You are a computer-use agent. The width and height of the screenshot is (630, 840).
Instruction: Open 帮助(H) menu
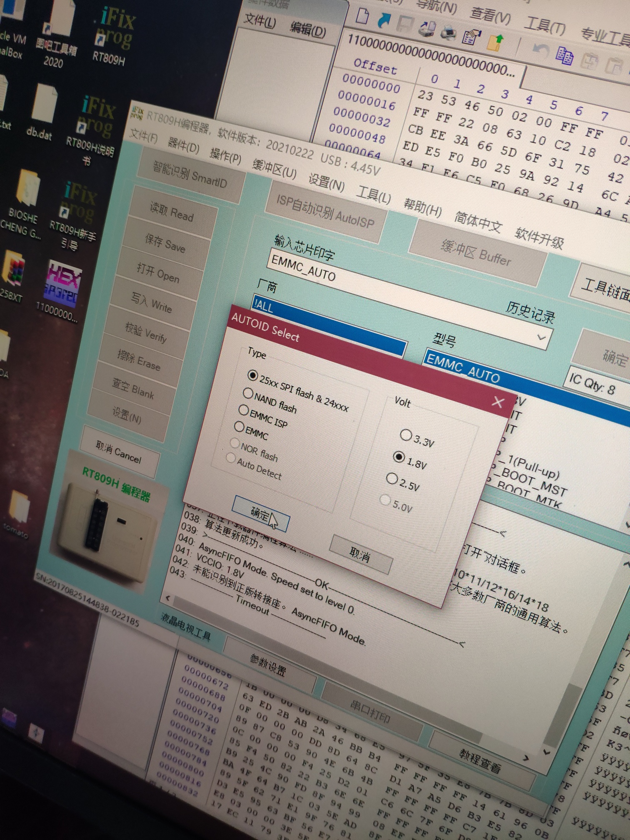(422, 207)
